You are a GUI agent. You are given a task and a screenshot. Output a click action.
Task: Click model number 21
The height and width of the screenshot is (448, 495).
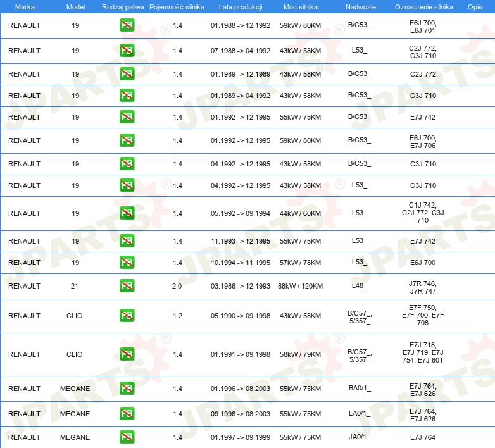coord(75,286)
